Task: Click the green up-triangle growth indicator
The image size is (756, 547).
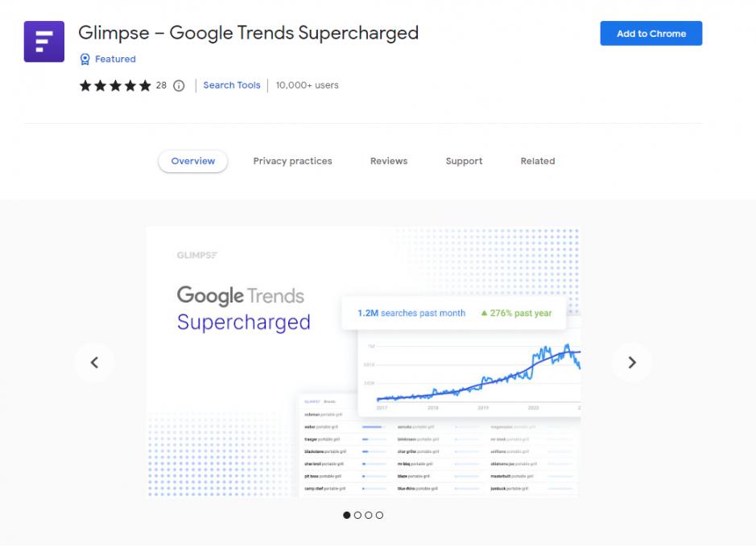Action: click(484, 313)
